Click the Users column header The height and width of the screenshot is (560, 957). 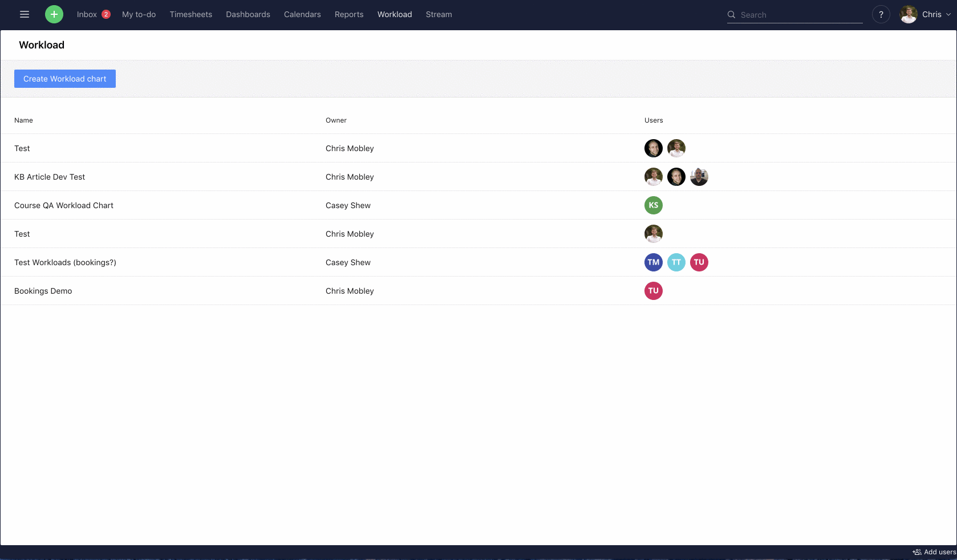pos(654,120)
